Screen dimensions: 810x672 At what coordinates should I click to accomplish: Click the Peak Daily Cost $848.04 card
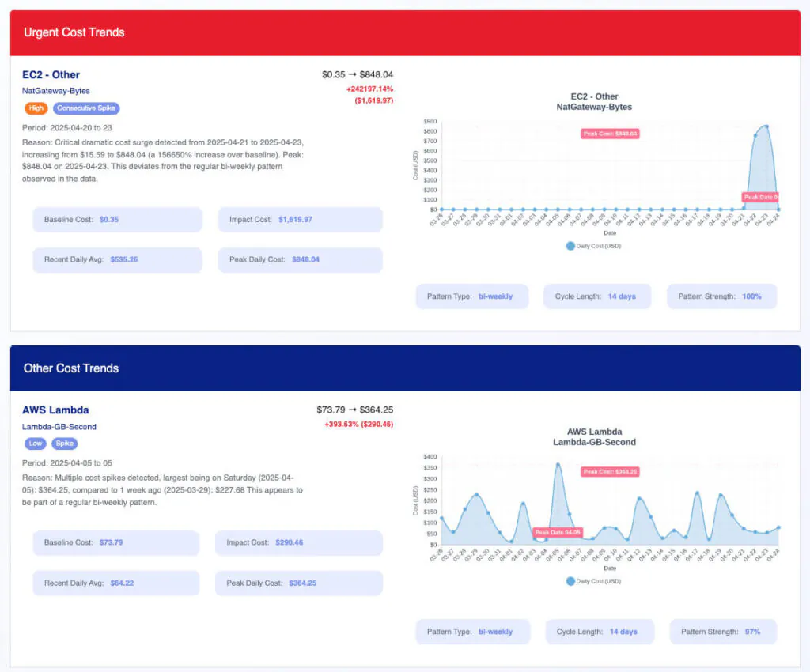(300, 259)
